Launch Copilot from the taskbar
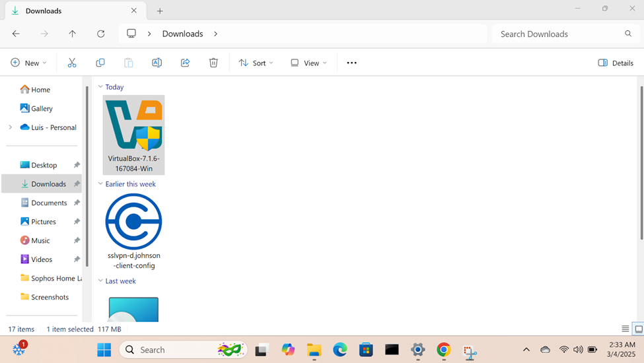This screenshot has width=644, height=363. (288, 350)
